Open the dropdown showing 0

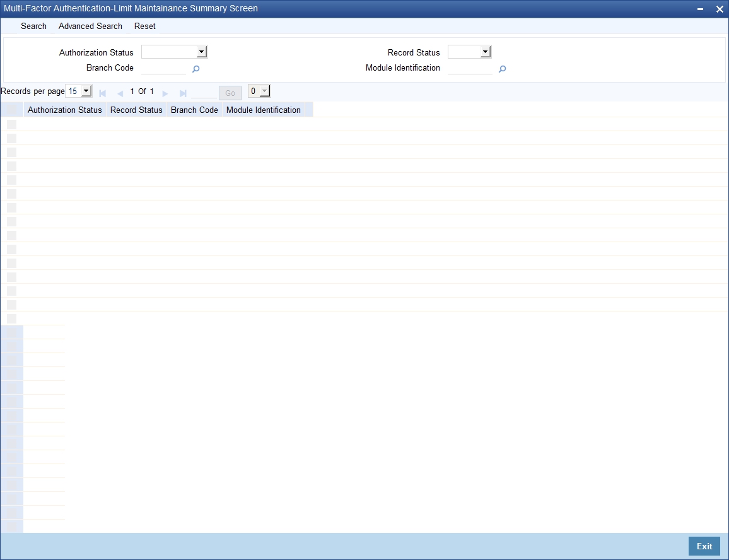[x=259, y=91]
